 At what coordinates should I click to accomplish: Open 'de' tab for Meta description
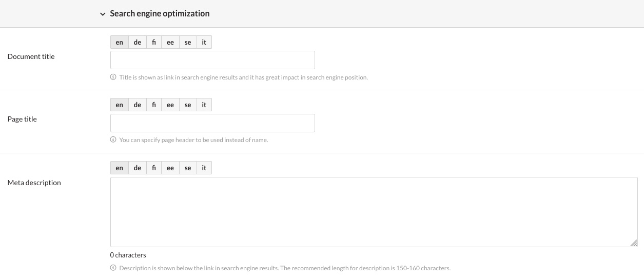click(137, 168)
